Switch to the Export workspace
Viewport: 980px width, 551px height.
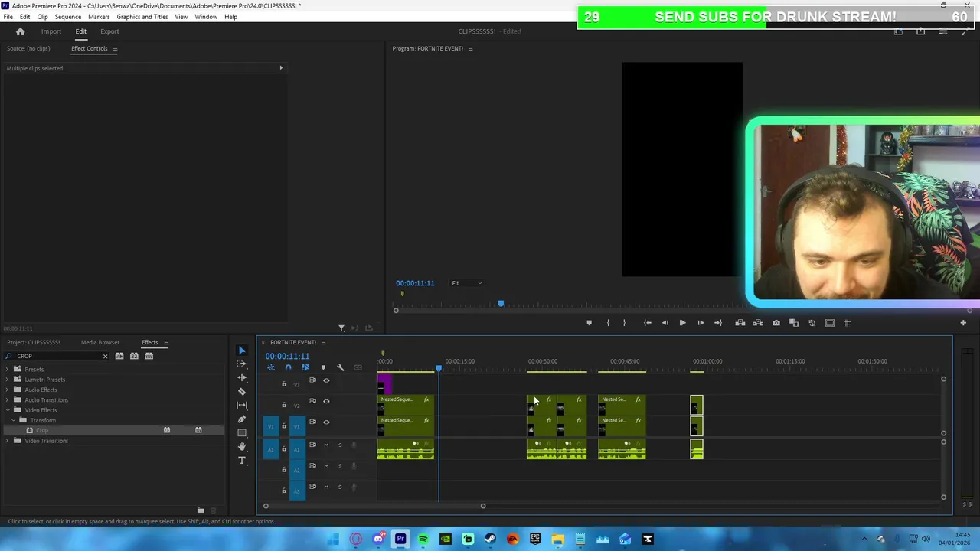coord(109,31)
